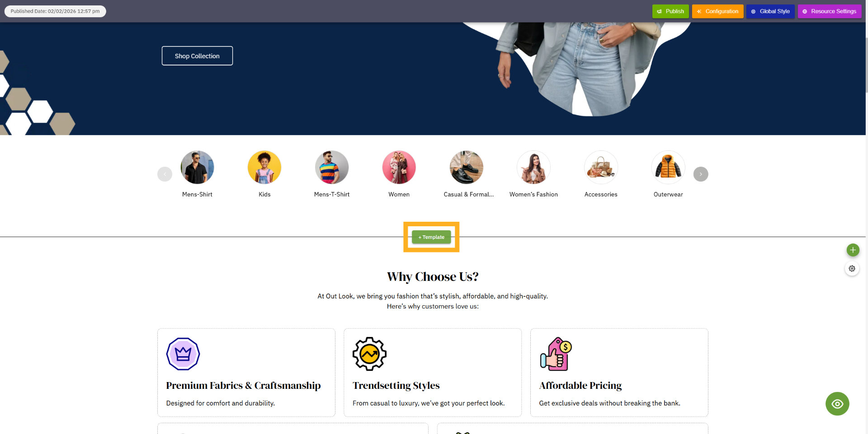Go back with carousel left chevron
The width and height of the screenshot is (868, 434).
coord(165,174)
